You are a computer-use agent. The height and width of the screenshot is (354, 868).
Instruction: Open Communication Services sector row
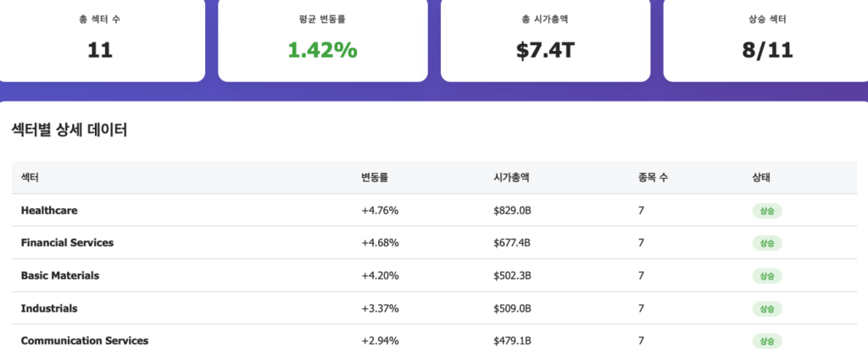(85, 340)
